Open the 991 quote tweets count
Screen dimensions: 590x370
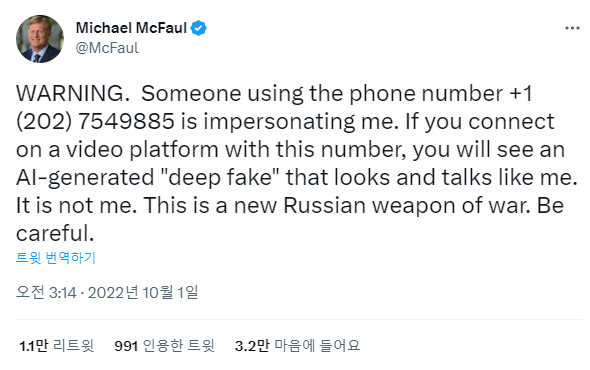[126, 346]
